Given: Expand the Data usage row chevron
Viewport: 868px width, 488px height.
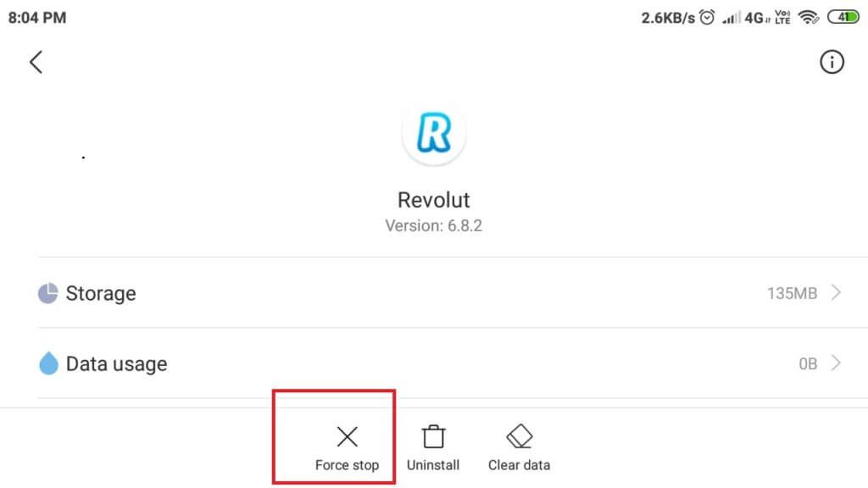Looking at the screenshot, I should tap(836, 363).
